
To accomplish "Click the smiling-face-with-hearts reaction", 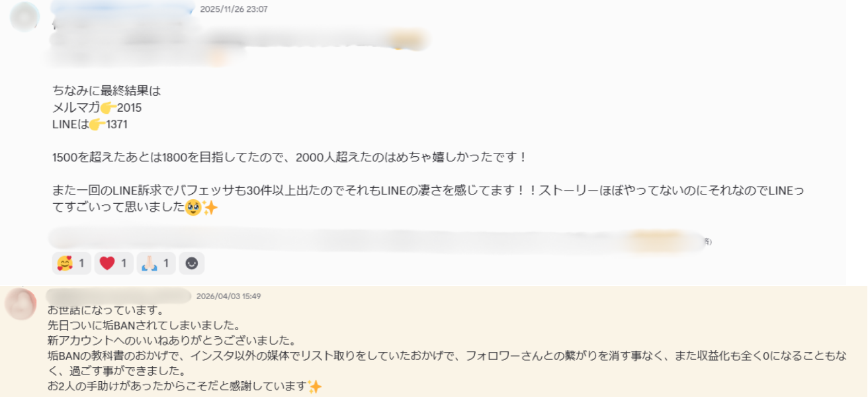I will pyautogui.click(x=72, y=263).
